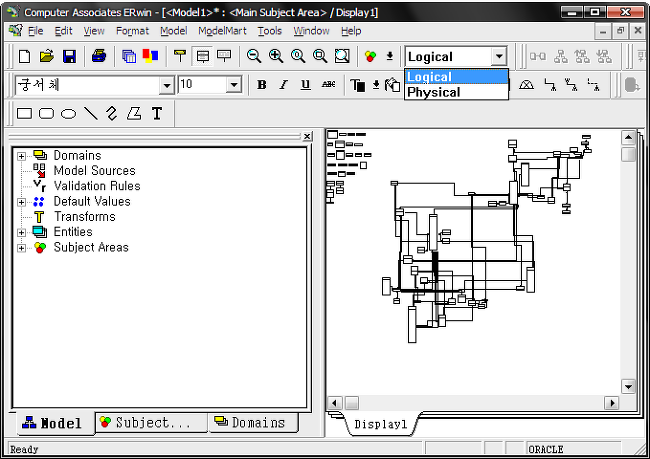Open Subject Area colored circles icon in toolbar
The height and width of the screenshot is (459, 650).
[x=370, y=56]
